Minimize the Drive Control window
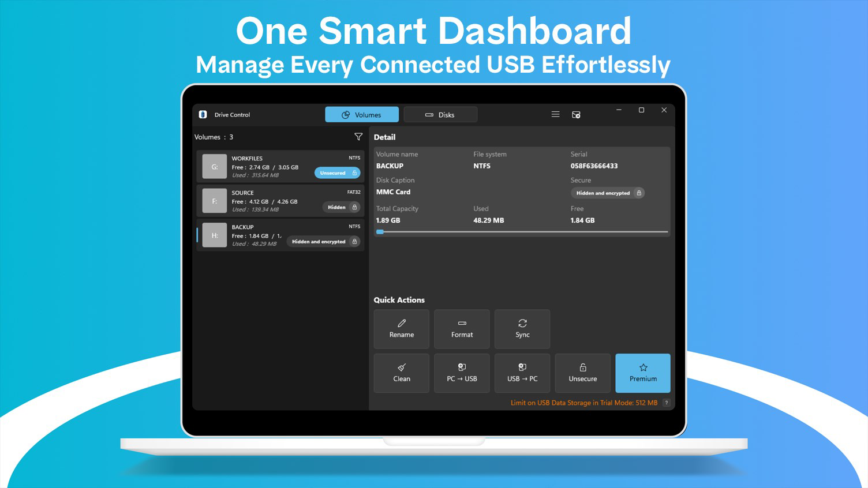Screen dimensions: 868x488 [619, 110]
